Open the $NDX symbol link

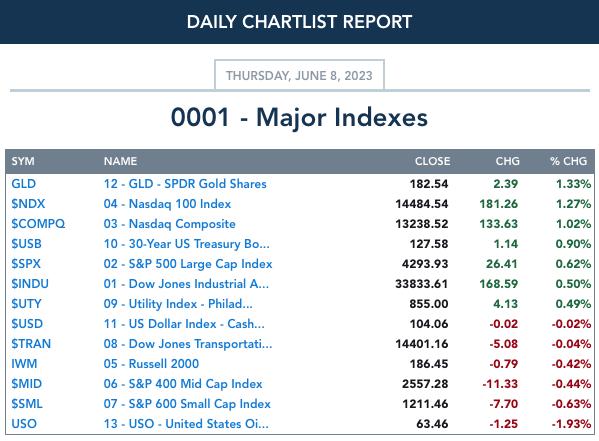(x=28, y=204)
